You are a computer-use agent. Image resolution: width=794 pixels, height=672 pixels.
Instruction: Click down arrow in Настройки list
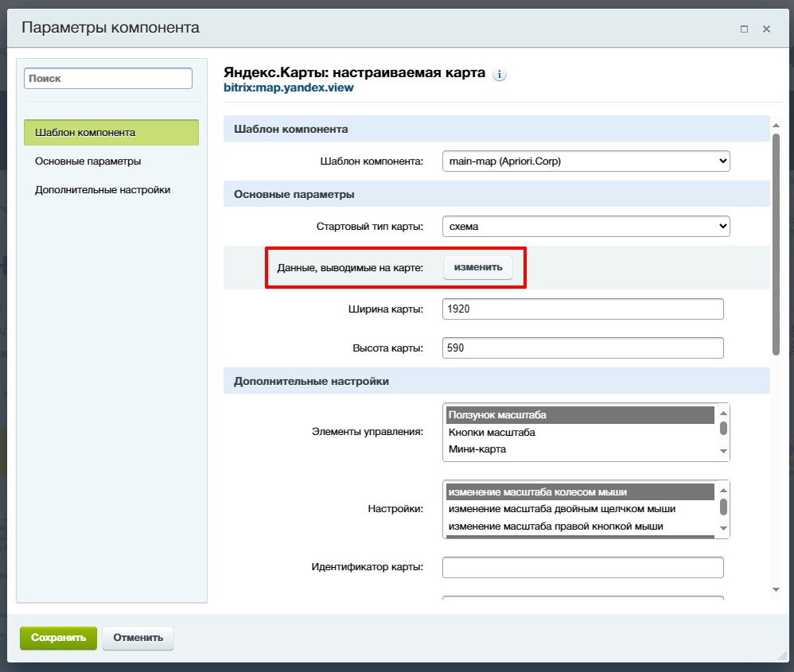pyautogui.click(x=723, y=528)
